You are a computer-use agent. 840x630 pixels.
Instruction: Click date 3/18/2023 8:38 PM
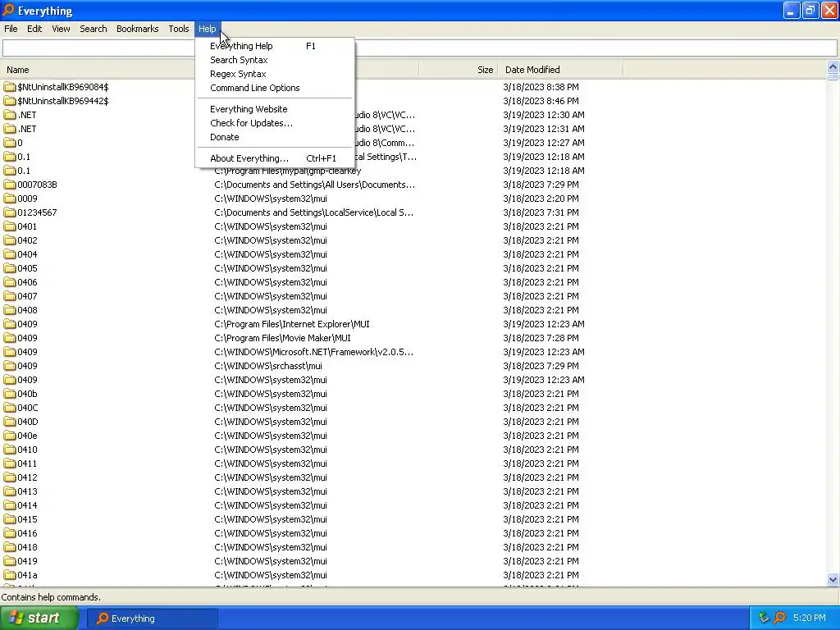click(541, 87)
